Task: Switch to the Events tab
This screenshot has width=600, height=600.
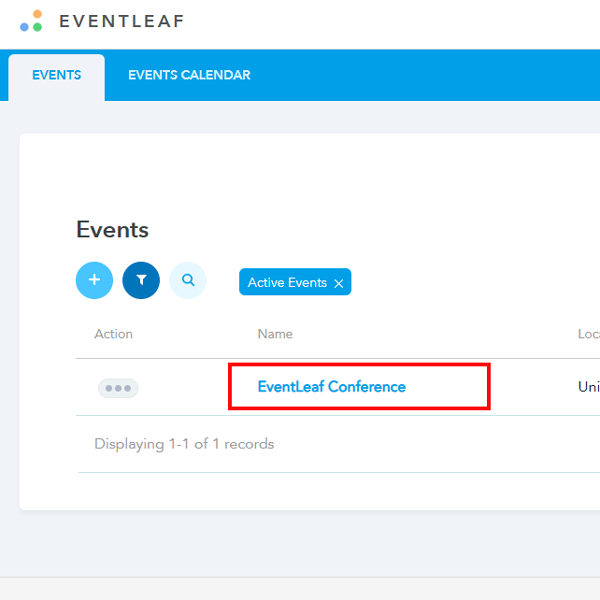Action: tap(56, 75)
